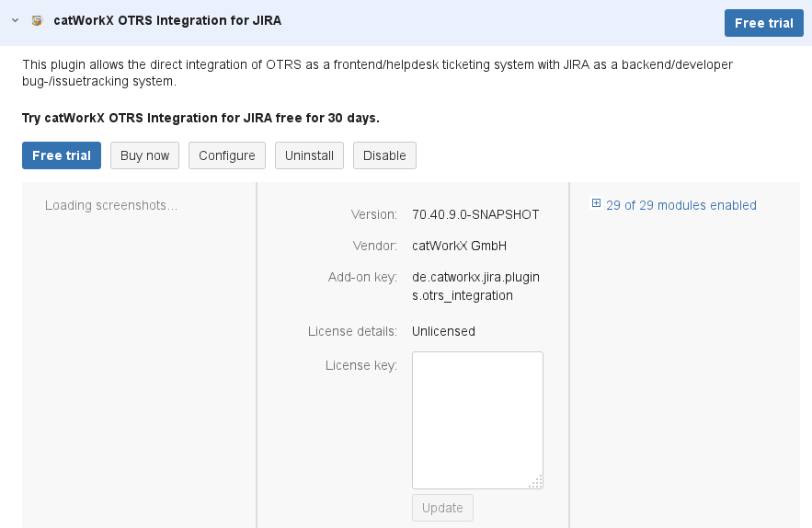Open the 29 of 29 modules enabled link
This screenshot has width=812, height=528.
pos(680,205)
